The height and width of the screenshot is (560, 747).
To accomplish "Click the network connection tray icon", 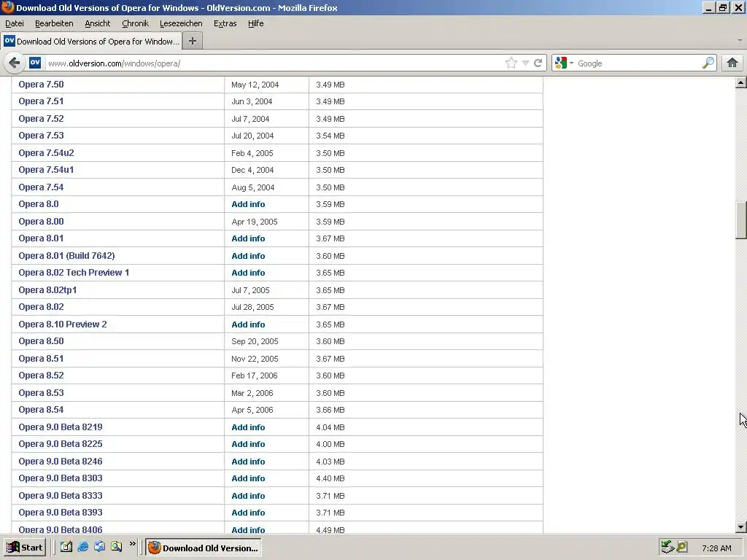I will point(667,547).
